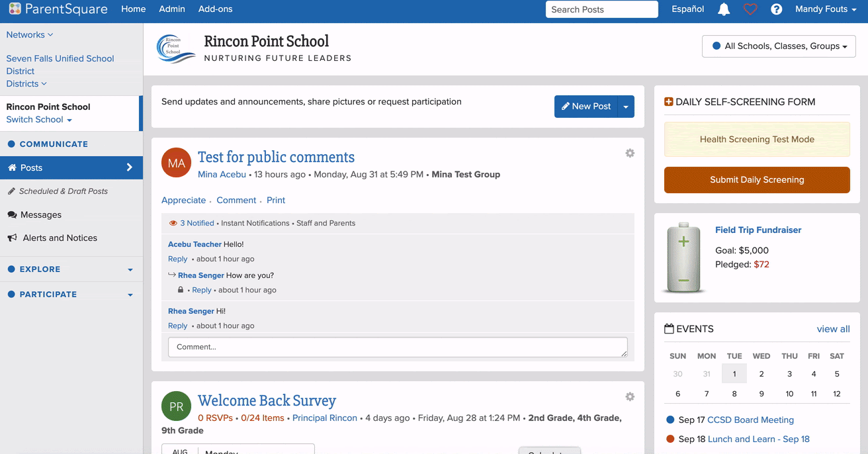Viewport: 868px width, 454px height.
Task: Switch language to Español
Action: coord(688,9)
